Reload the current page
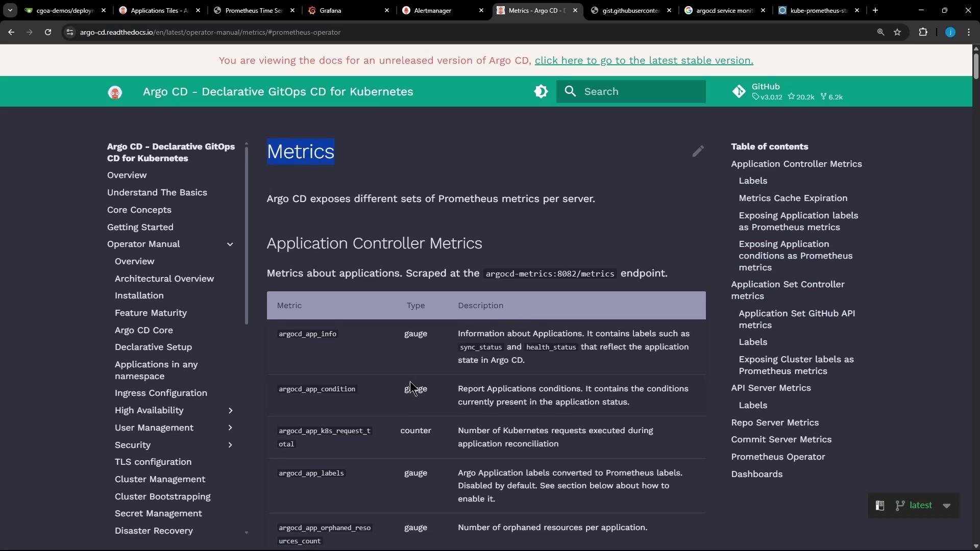 tap(48, 32)
